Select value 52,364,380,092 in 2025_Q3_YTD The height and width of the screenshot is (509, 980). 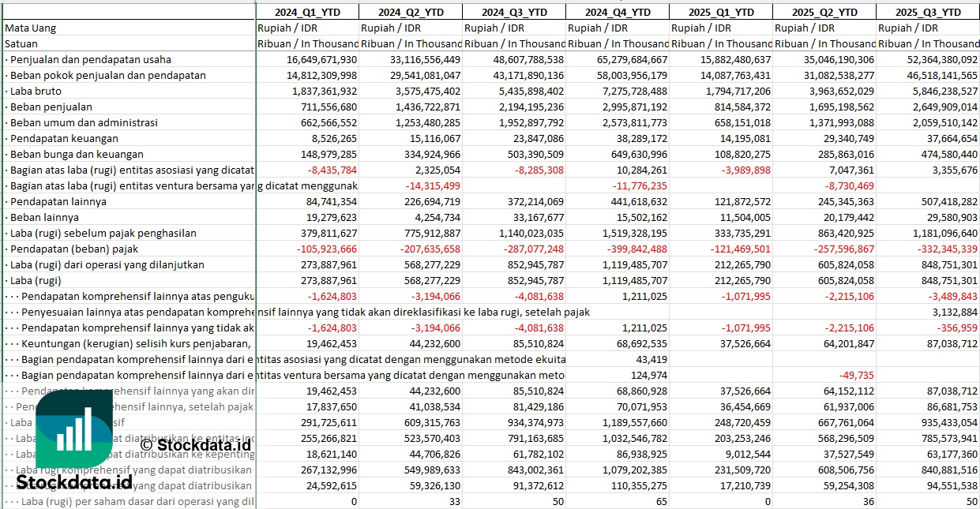click(943, 59)
